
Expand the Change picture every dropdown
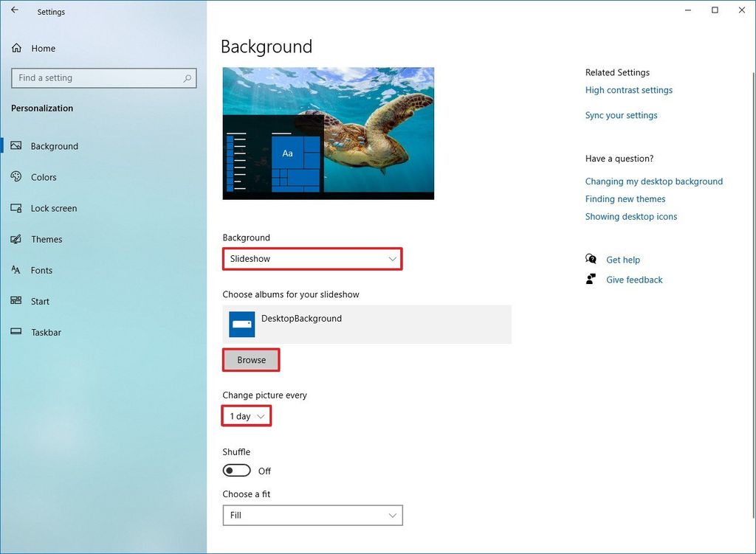(246, 415)
